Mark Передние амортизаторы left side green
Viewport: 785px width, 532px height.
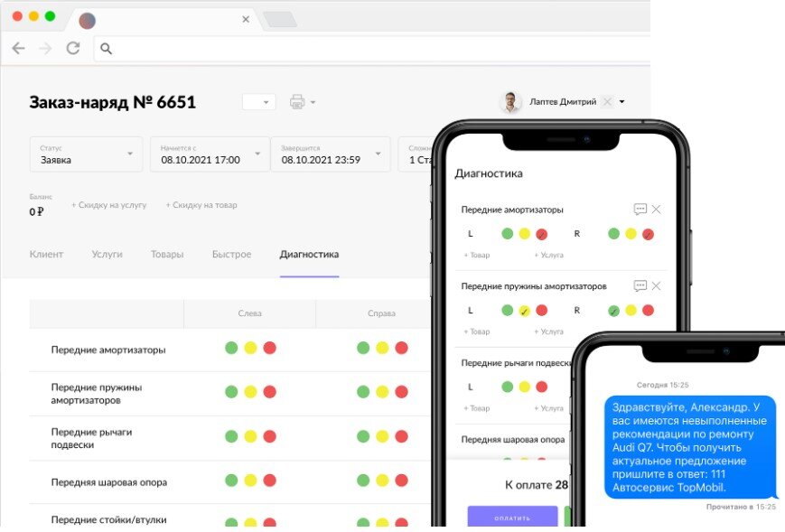tap(231, 348)
